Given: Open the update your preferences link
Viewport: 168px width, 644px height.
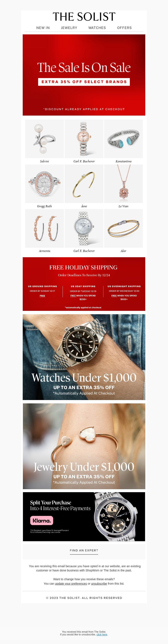Looking at the screenshot, I should click(x=71, y=584).
